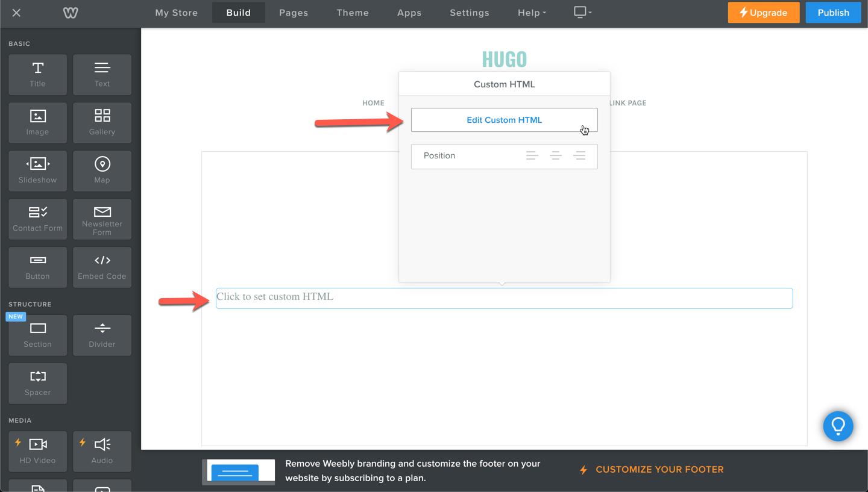The height and width of the screenshot is (492, 868).
Task: Select the Title element
Action: (x=37, y=75)
